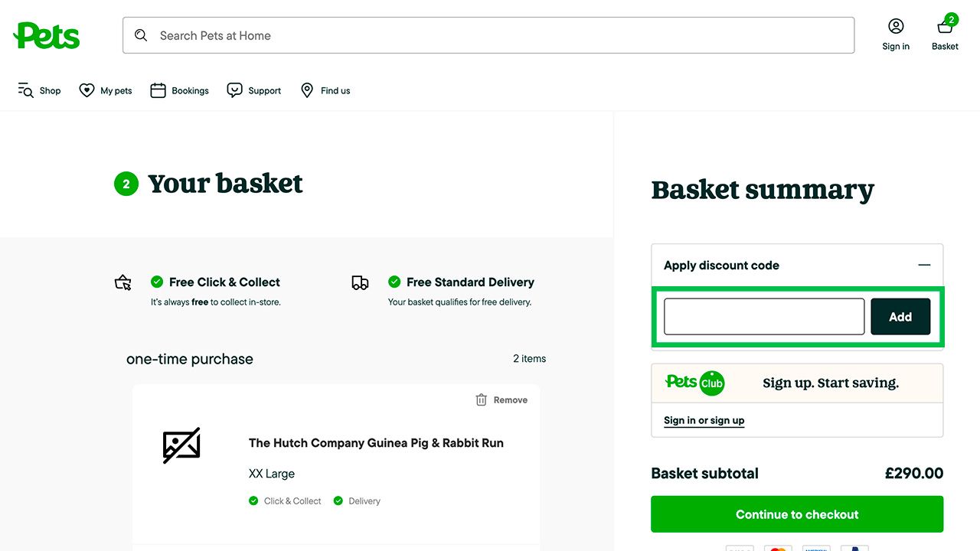Open the Bookings menu

click(180, 90)
